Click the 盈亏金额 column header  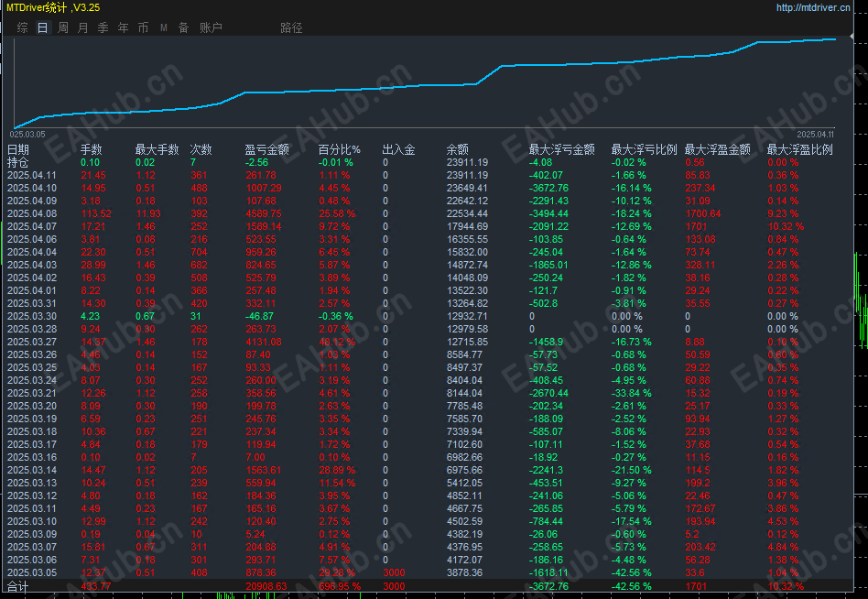(266, 149)
